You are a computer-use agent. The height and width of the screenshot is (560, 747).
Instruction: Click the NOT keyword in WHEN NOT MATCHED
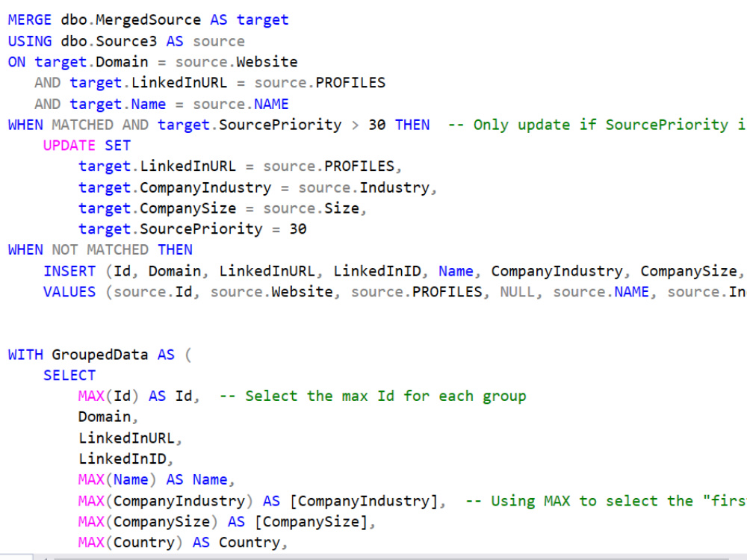[64, 250]
